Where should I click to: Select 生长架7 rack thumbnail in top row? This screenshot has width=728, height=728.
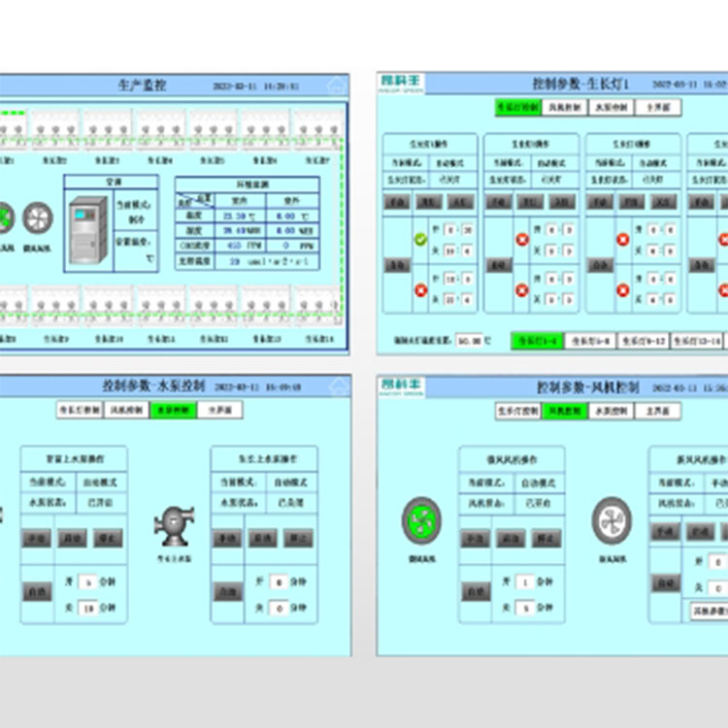pos(318,128)
